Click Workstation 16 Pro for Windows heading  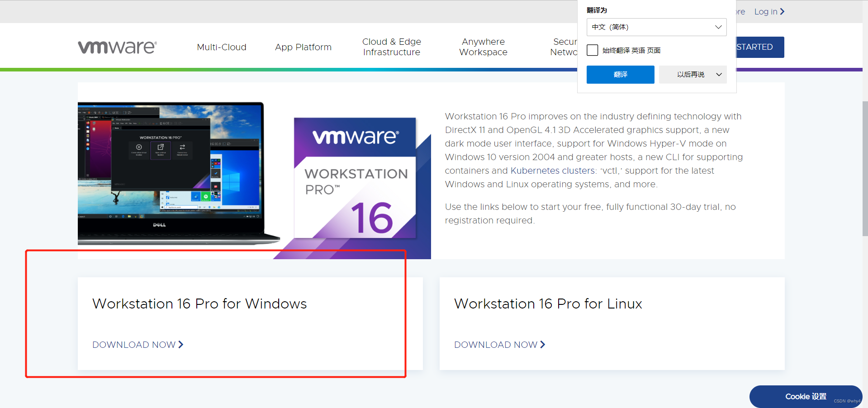point(199,304)
